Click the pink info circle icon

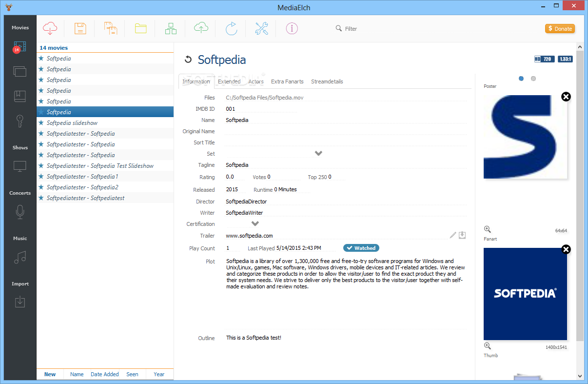coord(292,28)
